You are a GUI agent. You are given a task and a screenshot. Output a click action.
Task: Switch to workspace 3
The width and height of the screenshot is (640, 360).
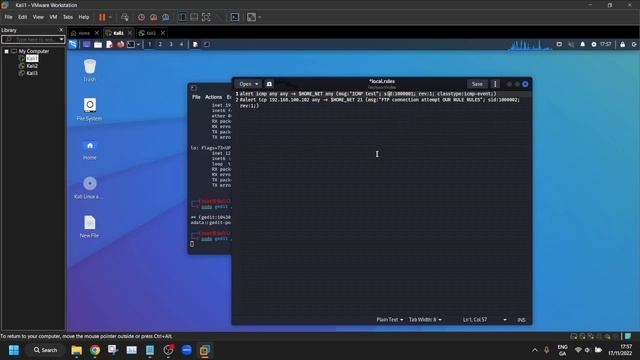[x=171, y=44]
